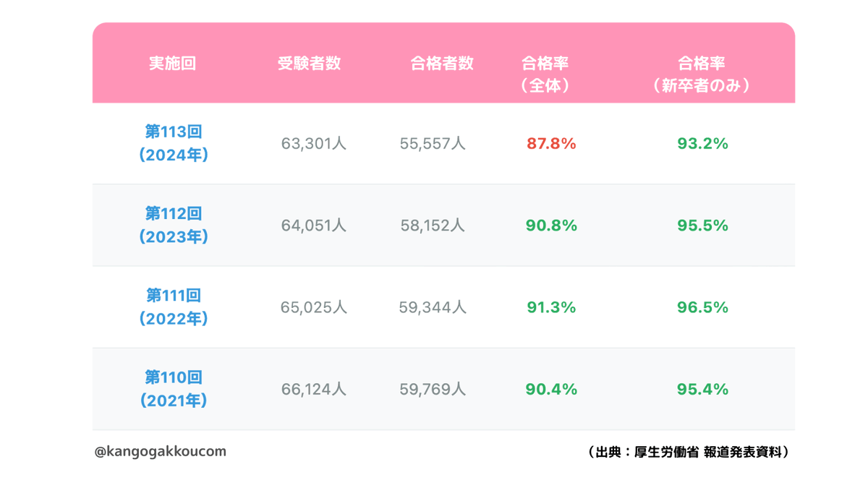Click the 実施回 column header
The width and height of the screenshot is (868, 488).
point(172,64)
